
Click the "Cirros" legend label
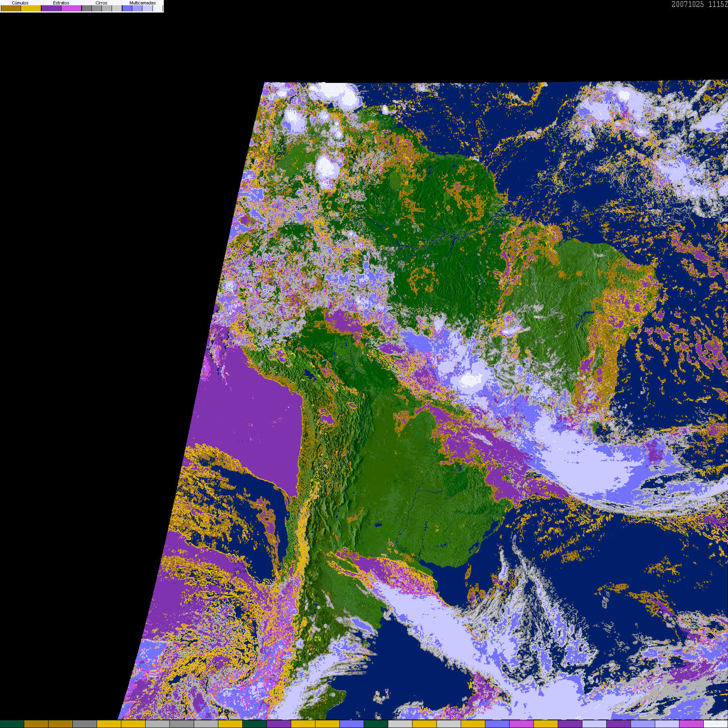coord(102,3)
